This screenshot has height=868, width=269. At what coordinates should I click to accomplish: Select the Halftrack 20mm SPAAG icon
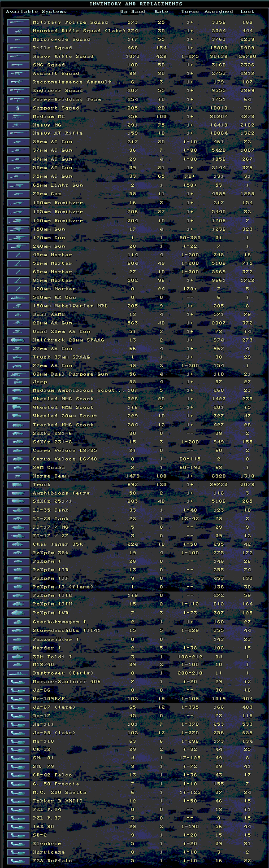(18, 340)
